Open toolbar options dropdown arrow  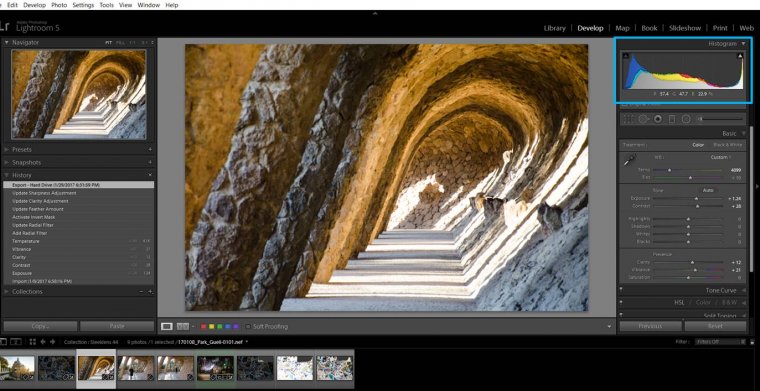pyautogui.click(x=610, y=327)
